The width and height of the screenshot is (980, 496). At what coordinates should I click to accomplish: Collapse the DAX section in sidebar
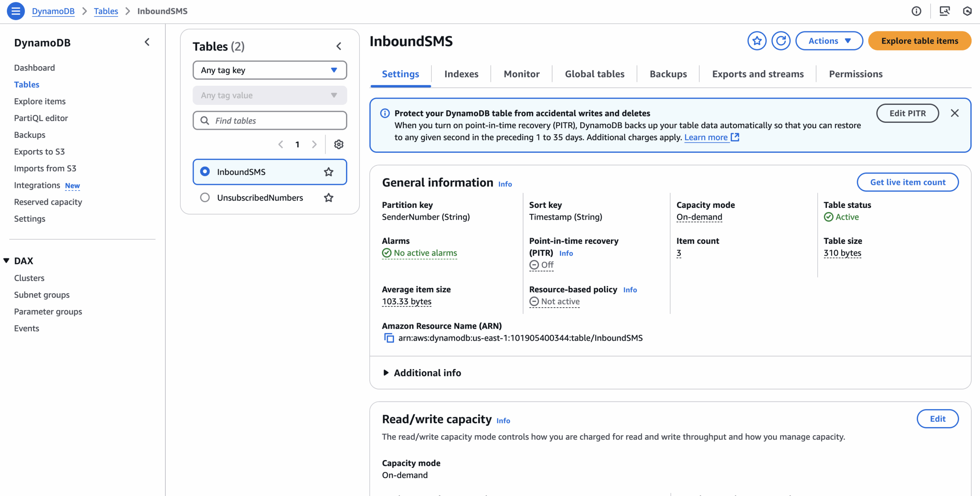tap(6, 261)
